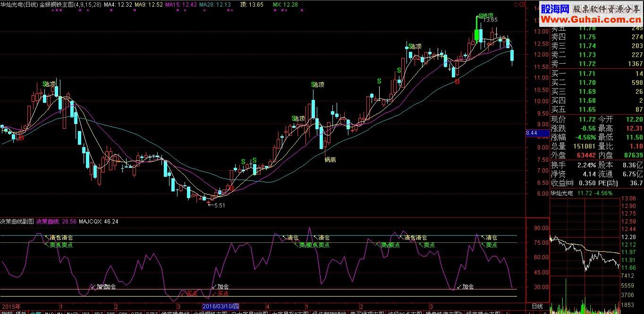
Task: Click the MAJCQX: 46.24 value
Action: click(99, 221)
